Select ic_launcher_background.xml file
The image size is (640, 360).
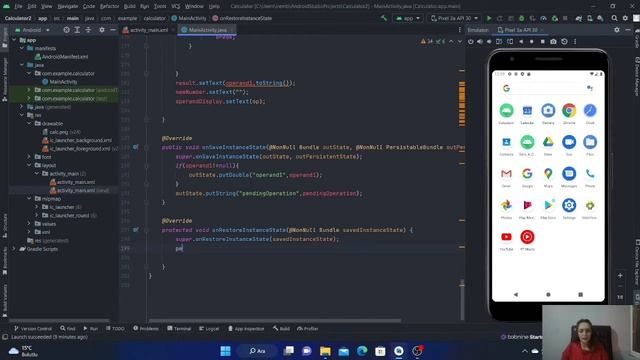coord(77,140)
